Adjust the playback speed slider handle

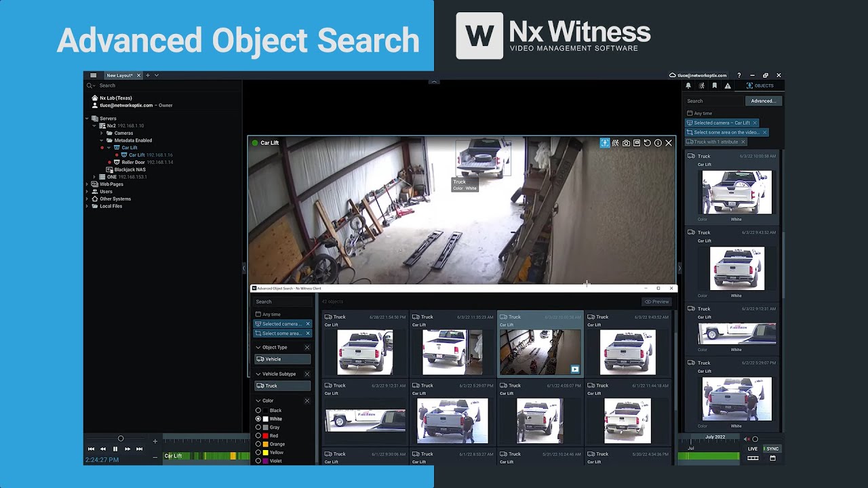(x=121, y=439)
